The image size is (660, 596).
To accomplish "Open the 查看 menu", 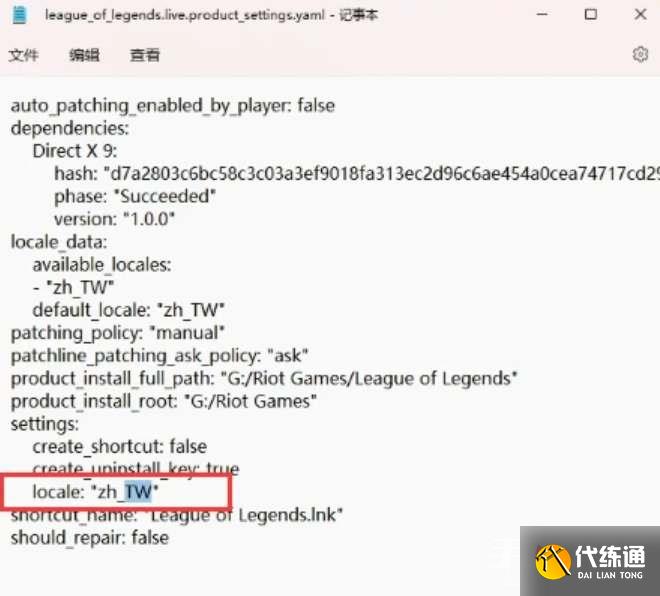I will point(145,55).
